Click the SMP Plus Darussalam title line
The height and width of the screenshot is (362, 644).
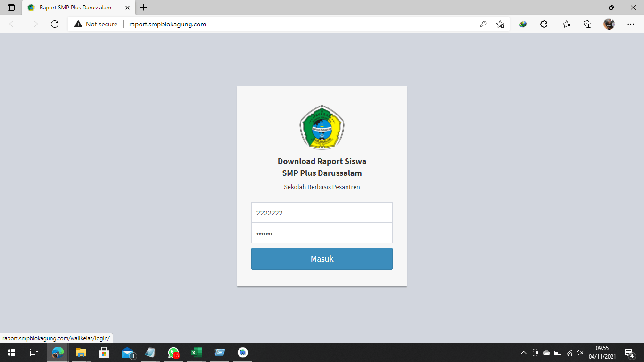[x=322, y=173]
